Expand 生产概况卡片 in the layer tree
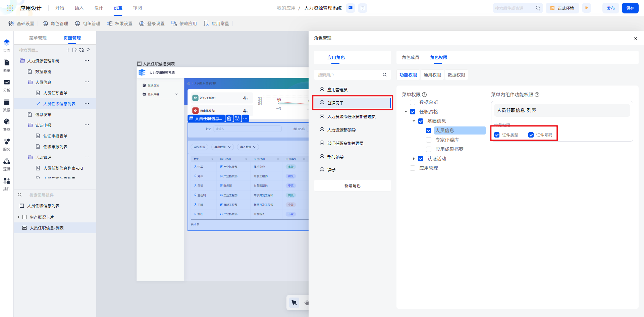The image size is (644, 317). click(x=19, y=217)
